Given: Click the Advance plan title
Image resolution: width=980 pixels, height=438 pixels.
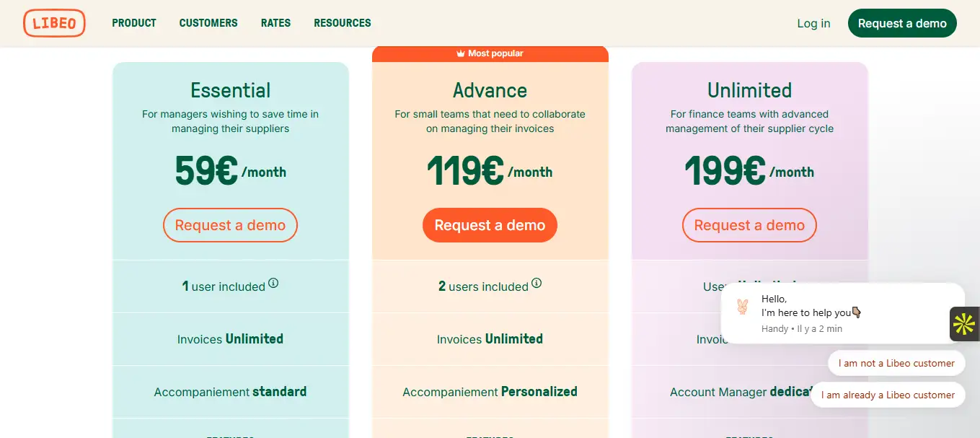Looking at the screenshot, I should (x=490, y=90).
